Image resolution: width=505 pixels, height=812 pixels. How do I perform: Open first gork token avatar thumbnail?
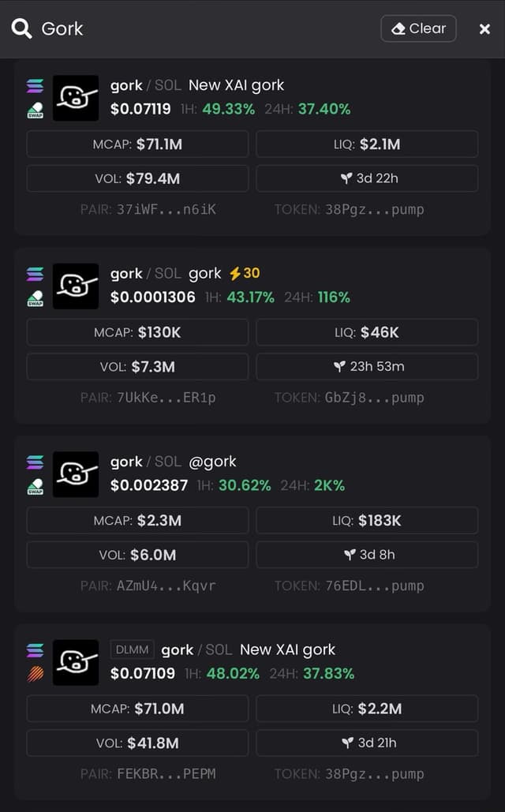76,98
